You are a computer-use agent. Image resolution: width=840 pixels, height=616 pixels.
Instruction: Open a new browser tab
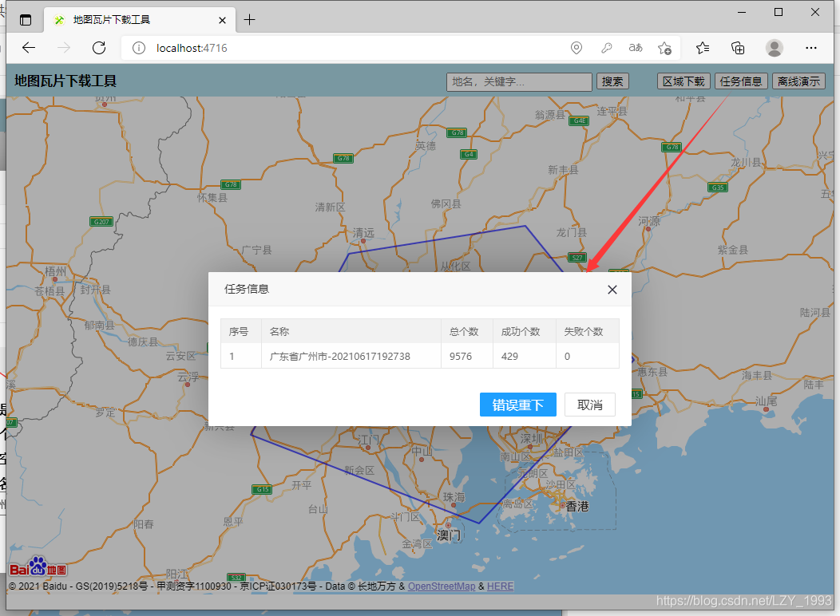click(x=249, y=20)
